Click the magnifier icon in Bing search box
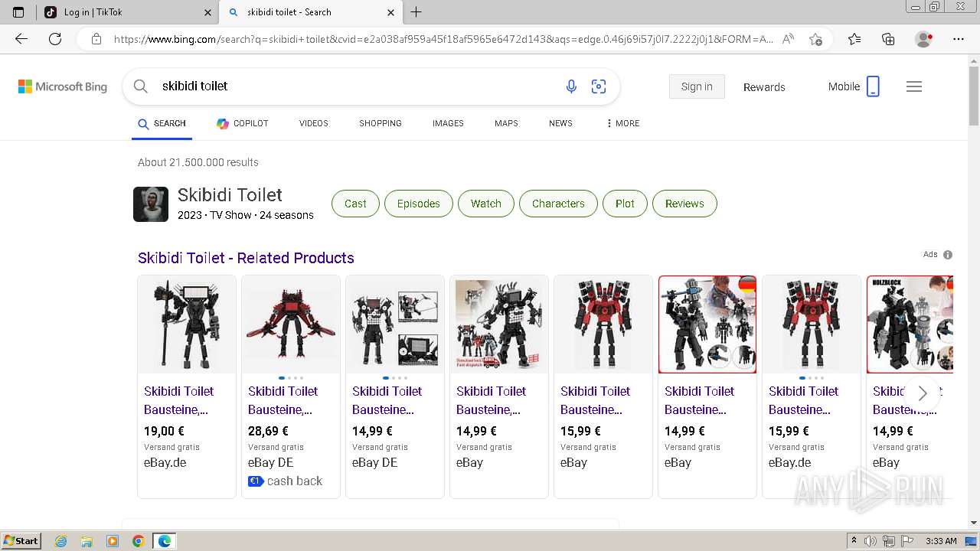Viewport: 980px width, 551px height. (x=141, y=86)
